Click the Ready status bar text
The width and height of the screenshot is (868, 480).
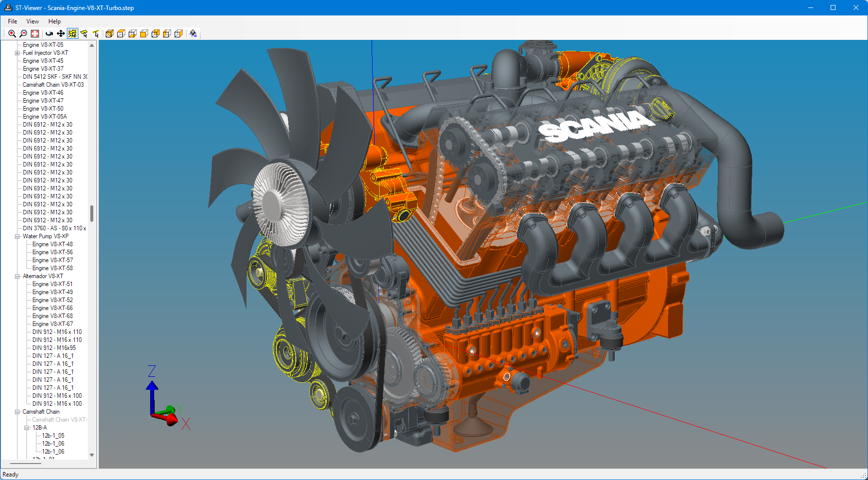click(x=10, y=475)
